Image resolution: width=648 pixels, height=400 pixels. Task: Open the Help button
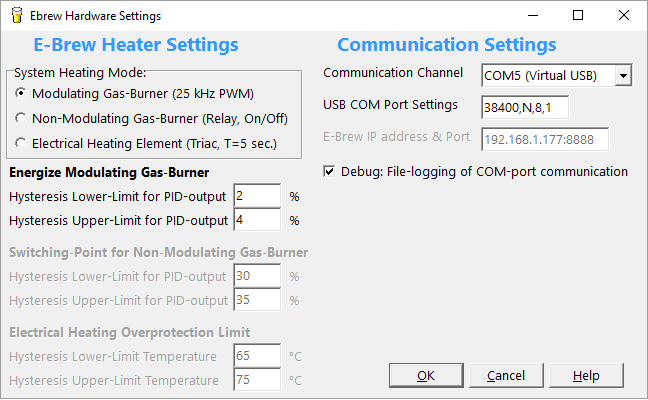586,376
